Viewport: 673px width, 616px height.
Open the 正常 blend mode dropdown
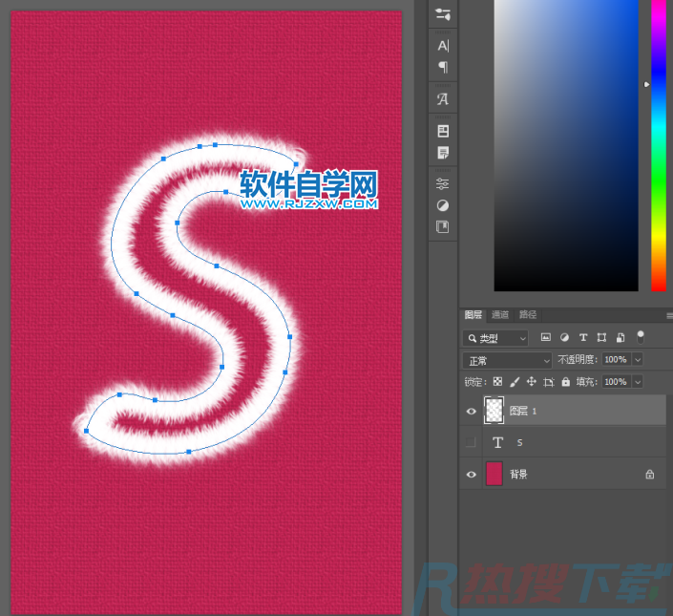pyautogui.click(x=507, y=360)
